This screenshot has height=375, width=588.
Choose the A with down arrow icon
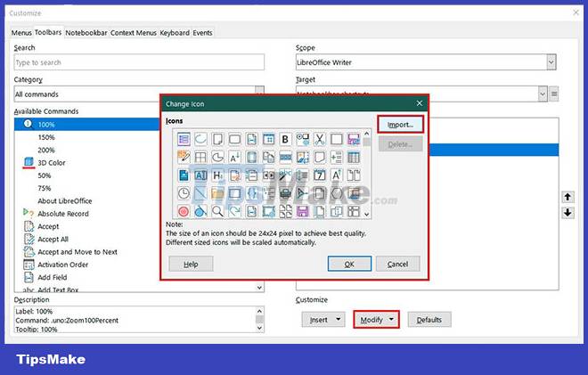[x=234, y=157]
